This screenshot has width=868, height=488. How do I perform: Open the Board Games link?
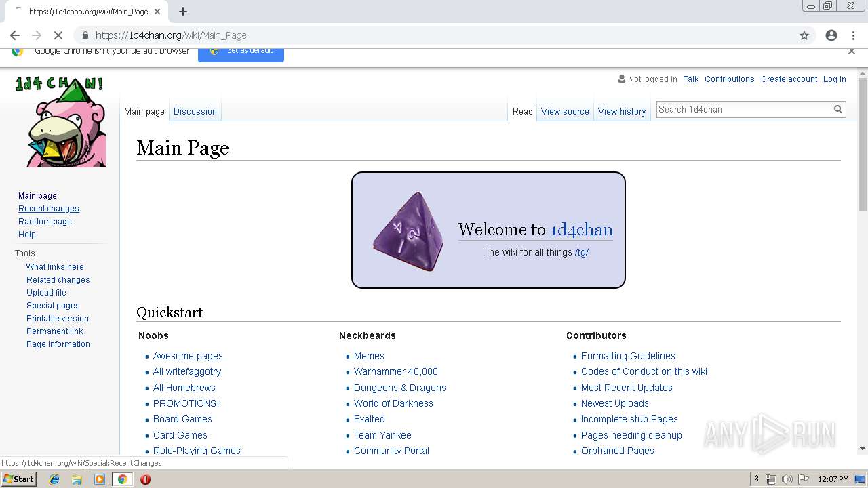click(182, 419)
